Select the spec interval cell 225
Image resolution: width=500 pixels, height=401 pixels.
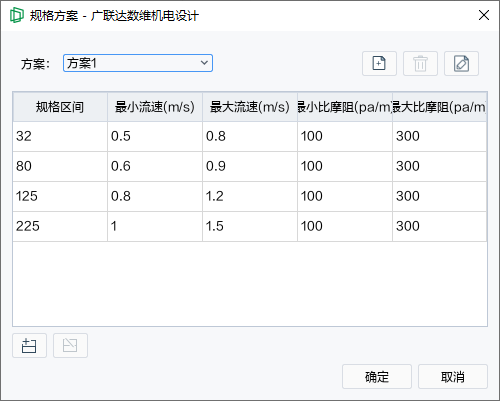(60, 226)
